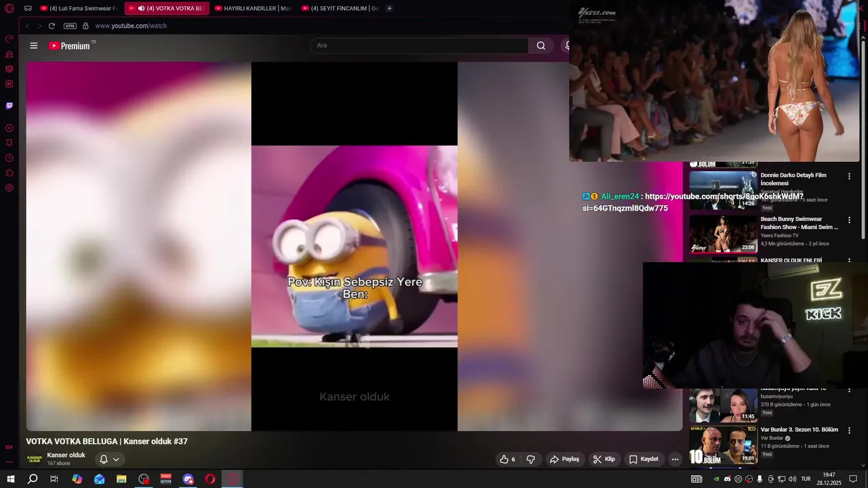Open a new browser tab with plus
The height and width of the screenshot is (488, 868).
(389, 9)
